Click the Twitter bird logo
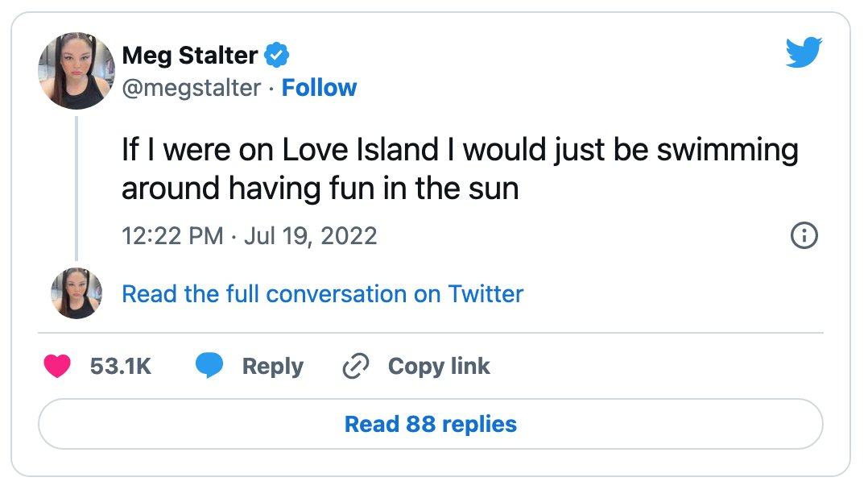Image resolution: width=868 pixels, height=494 pixels. click(804, 52)
